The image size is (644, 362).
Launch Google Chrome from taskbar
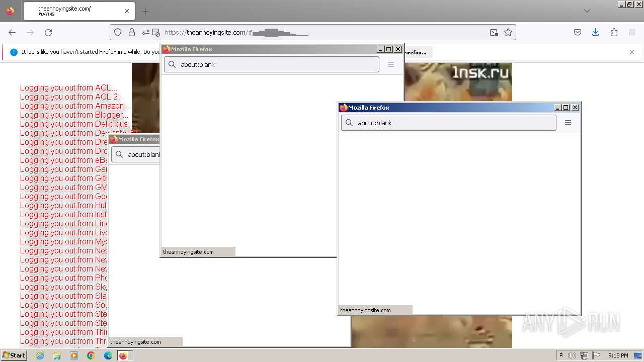[x=91, y=355]
